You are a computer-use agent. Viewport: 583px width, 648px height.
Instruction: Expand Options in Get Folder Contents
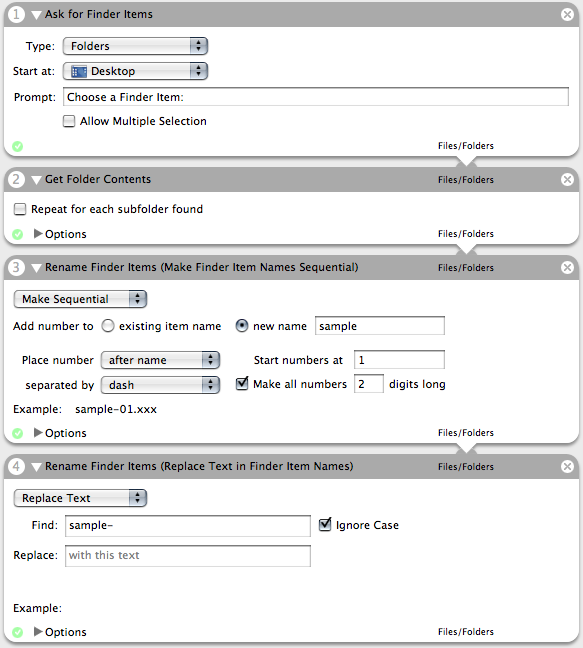tap(38, 234)
